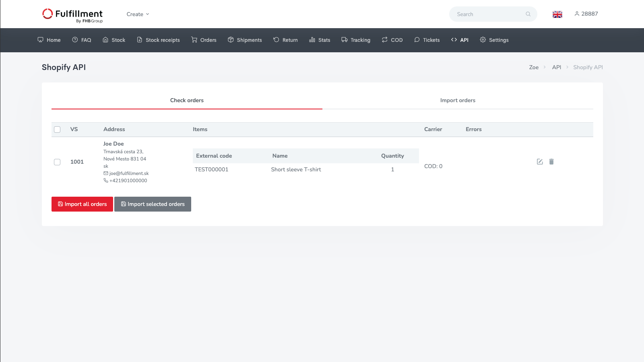This screenshot has height=362, width=644.
Task: Switch to the Import orders tab
Action: (458, 101)
